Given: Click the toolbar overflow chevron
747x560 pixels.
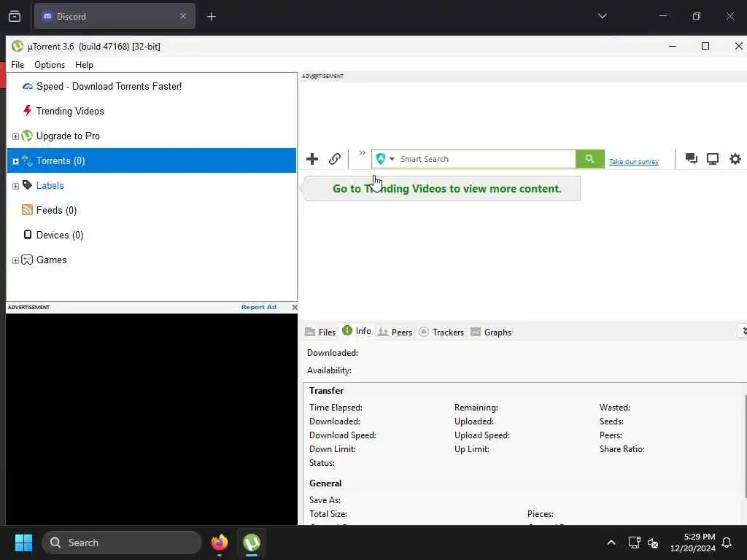Looking at the screenshot, I should point(363,153).
